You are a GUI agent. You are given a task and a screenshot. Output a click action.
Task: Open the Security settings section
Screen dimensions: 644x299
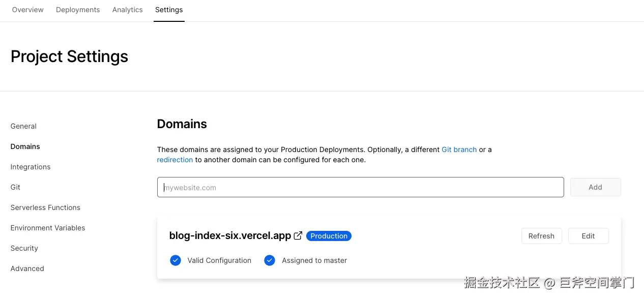pyautogui.click(x=24, y=248)
